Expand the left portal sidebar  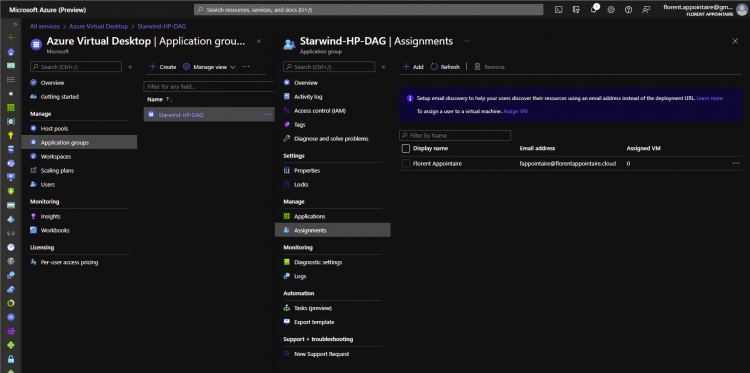point(15,24)
